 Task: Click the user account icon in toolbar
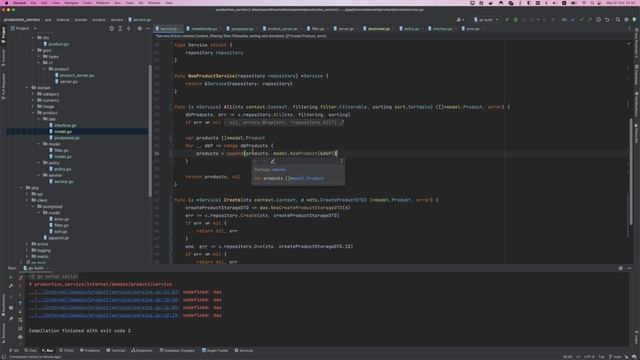pyautogui.click(x=460, y=20)
